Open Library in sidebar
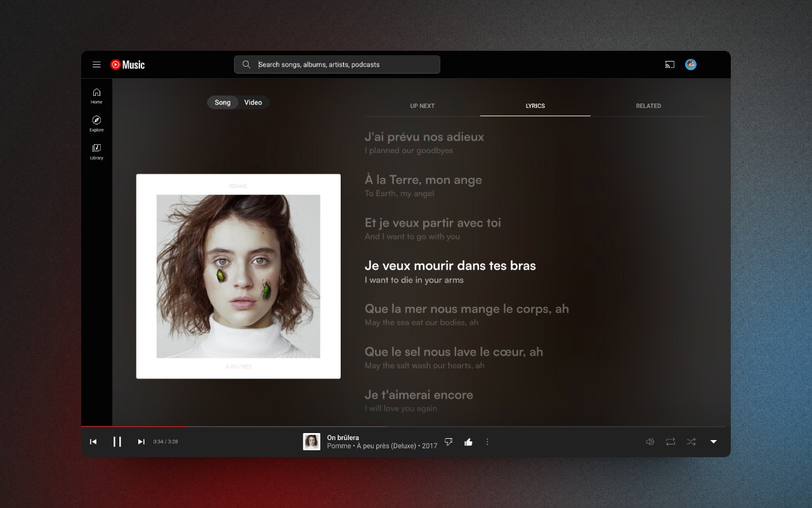The width and height of the screenshot is (812, 508). (96, 152)
